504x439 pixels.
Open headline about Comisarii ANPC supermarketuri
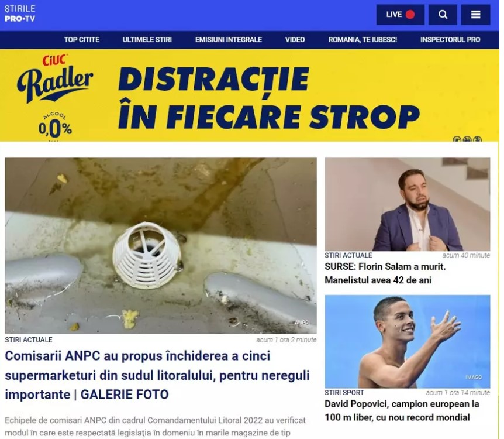coord(157,375)
